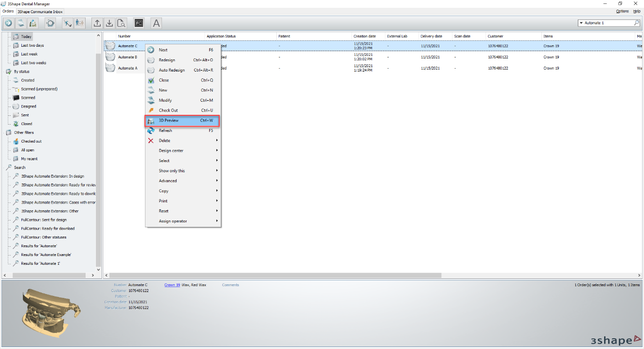
Task: Switch to the 3Shape Communicate Inbox tab
Action: click(x=39, y=11)
